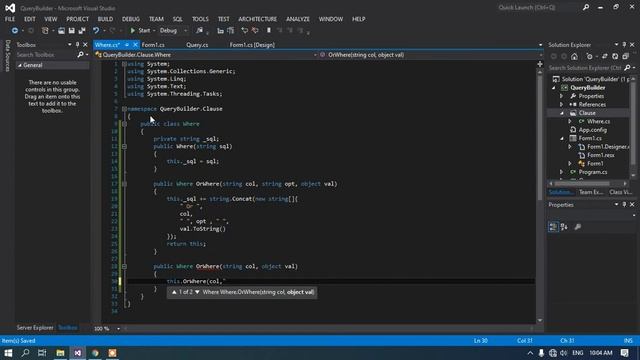Click the Property Pages wrench icon
640x360 pixels.
(x=578, y=227)
